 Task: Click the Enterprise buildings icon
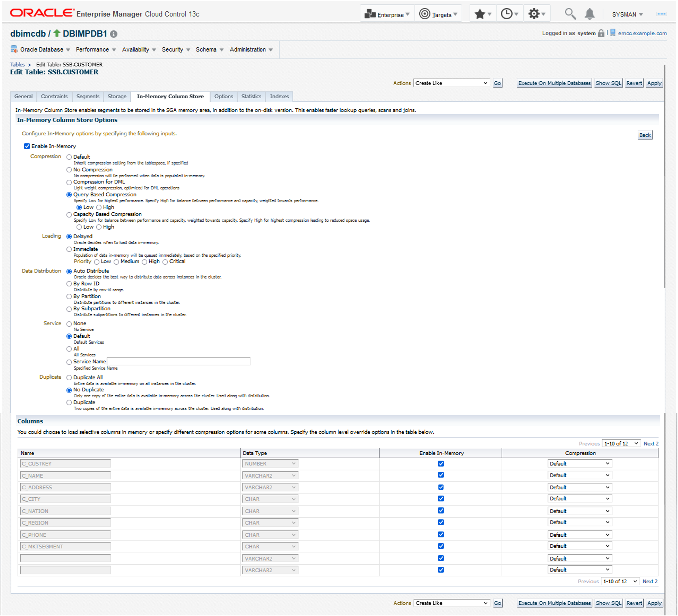pyautogui.click(x=370, y=14)
